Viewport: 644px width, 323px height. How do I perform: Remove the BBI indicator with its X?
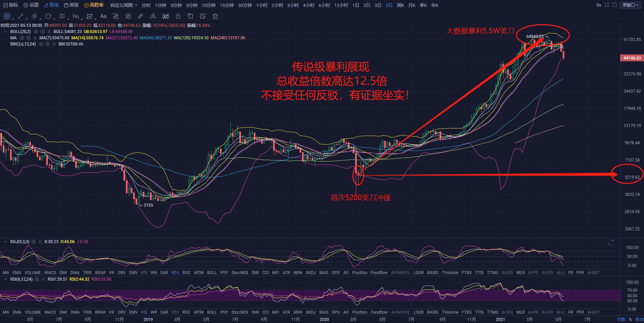click(54, 44)
